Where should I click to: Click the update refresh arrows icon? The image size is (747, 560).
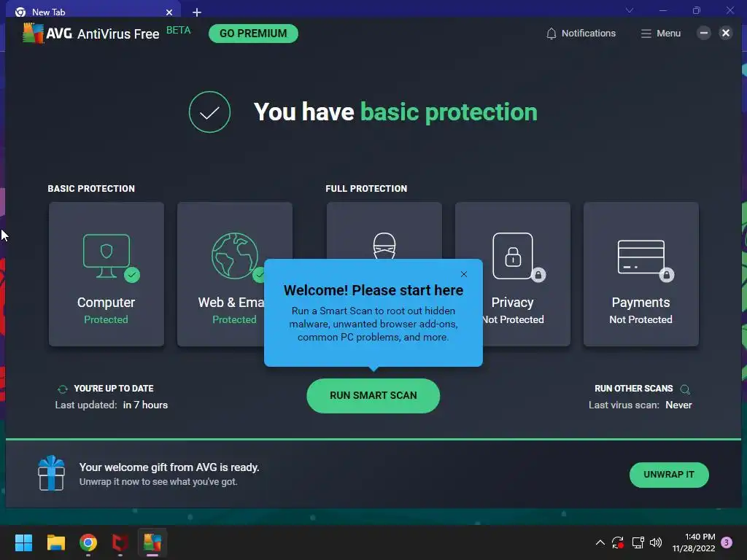click(63, 389)
